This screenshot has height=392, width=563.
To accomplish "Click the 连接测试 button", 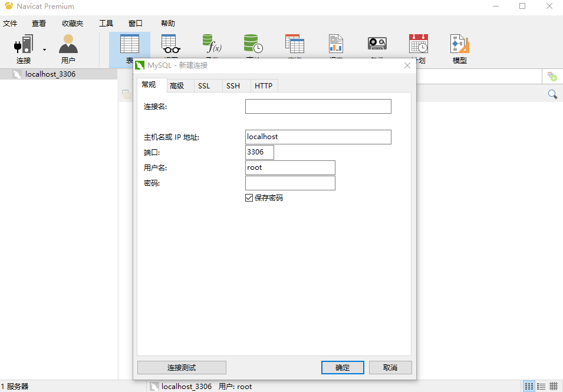I will [x=182, y=368].
